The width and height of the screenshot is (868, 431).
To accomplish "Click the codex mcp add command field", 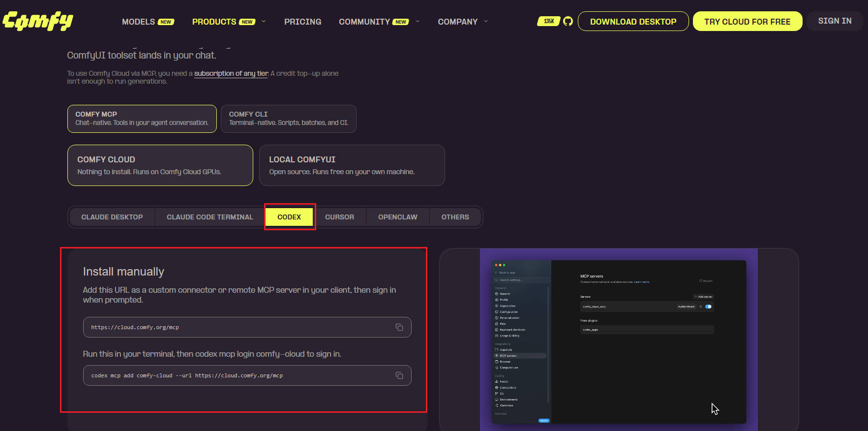I will coord(247,375).
